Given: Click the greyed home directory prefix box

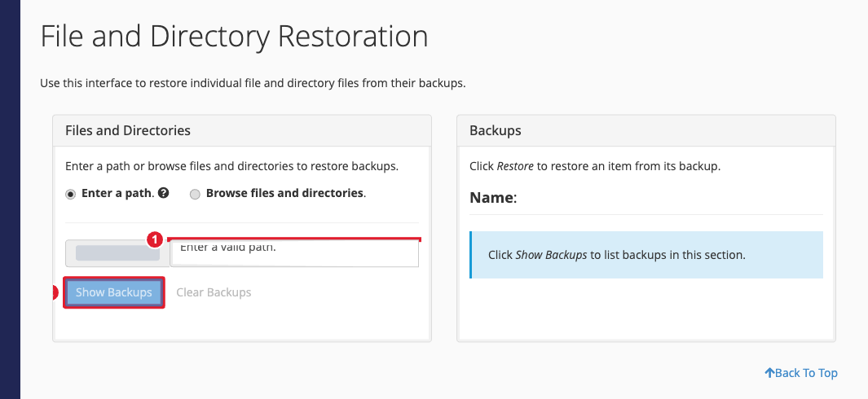Looking at the screenshot, I should pyautogui.click(x=117, y=253).
